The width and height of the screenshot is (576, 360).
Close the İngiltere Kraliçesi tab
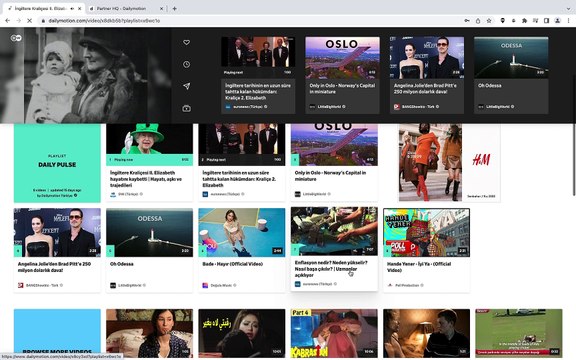coord(80,8)
